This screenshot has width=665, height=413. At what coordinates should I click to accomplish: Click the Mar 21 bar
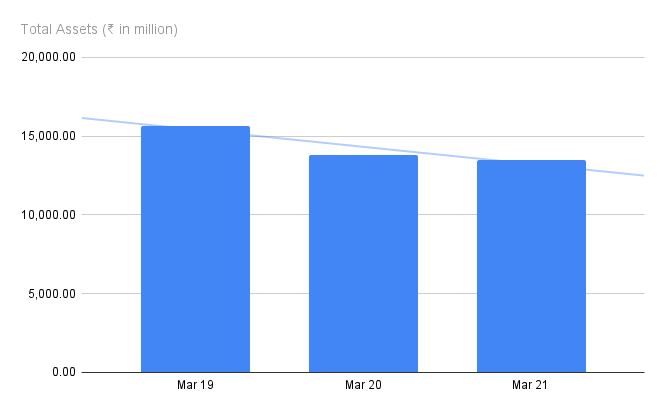[x=531, y=266]
